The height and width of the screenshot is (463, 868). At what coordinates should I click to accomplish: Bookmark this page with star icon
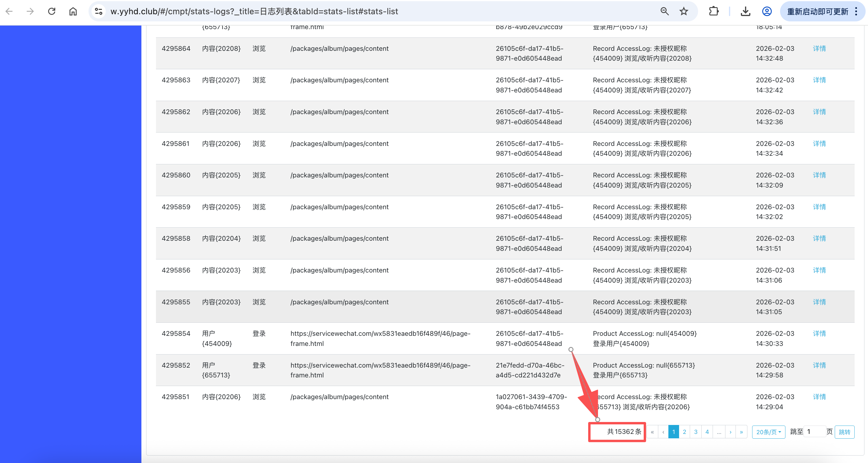tap(684, 12)
